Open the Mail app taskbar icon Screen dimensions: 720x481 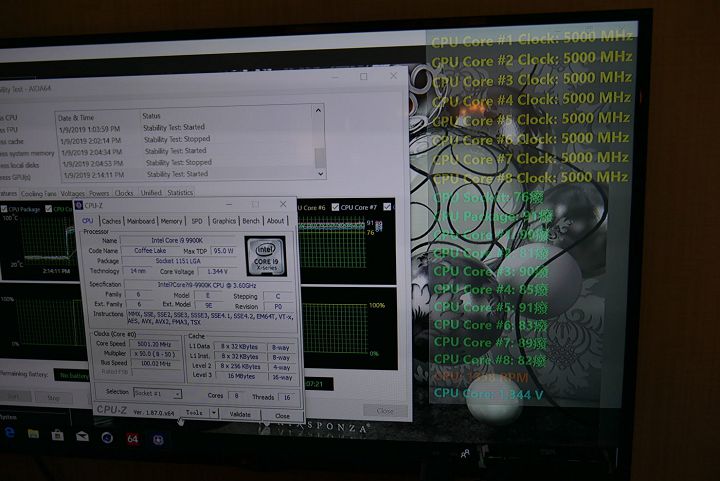(x=82, y=436)
